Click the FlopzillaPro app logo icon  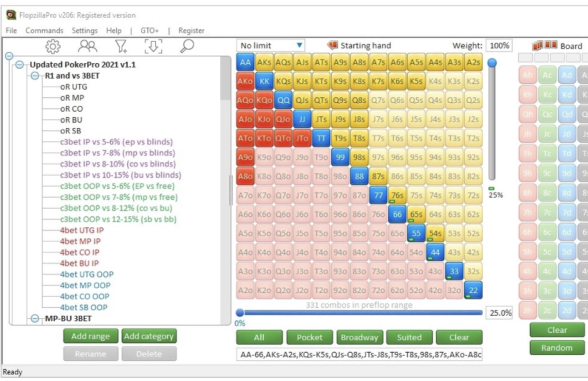pyautogui.click(x=11, y=15)
